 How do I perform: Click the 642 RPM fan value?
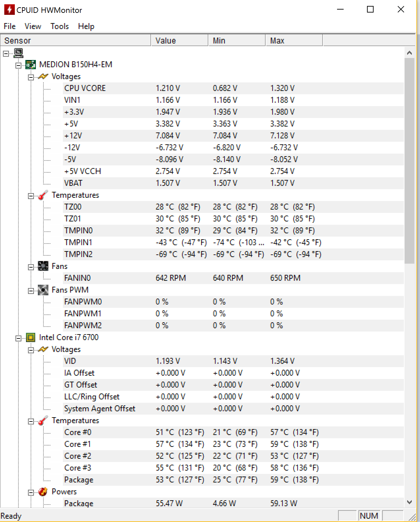click(x=171, y=278)
